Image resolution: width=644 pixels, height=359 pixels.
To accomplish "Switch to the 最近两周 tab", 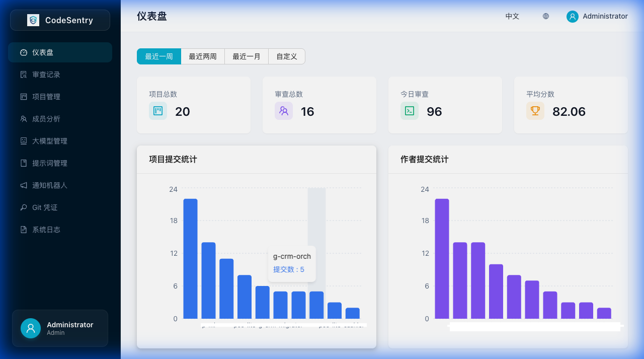I will 203,56.
